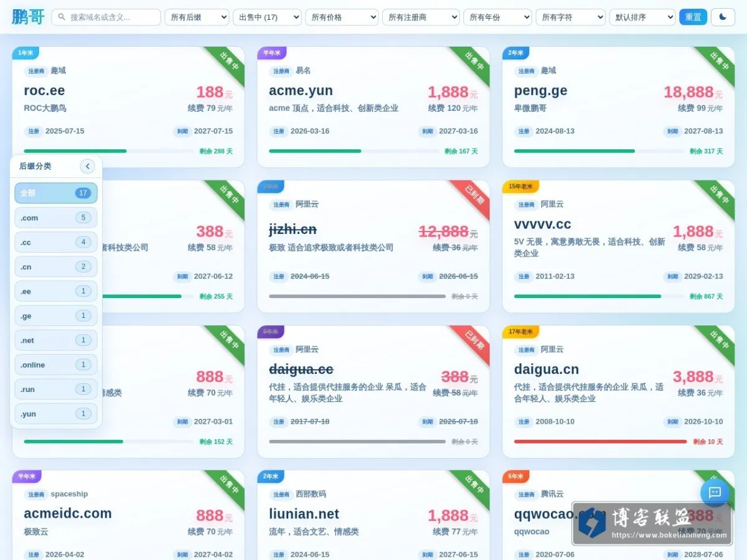
Task: Open the 所有价格 dropdown
Action: tap(342, 17)
